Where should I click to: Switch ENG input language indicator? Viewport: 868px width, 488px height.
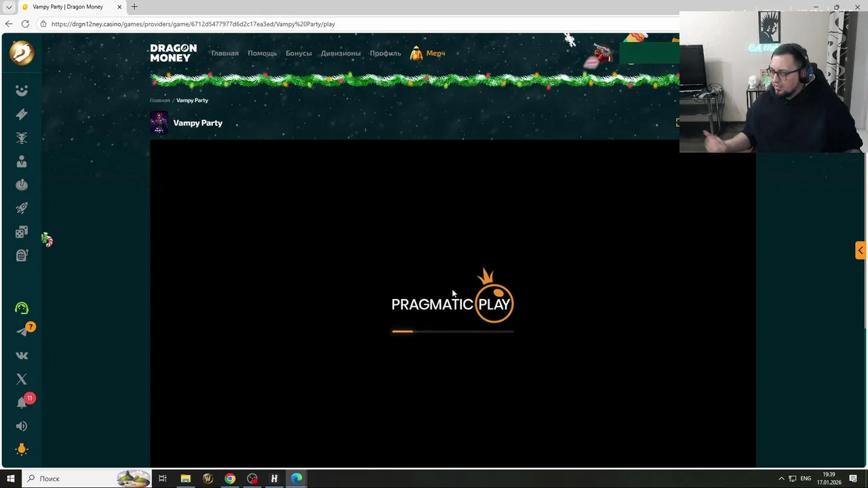[x=806, y=479]
